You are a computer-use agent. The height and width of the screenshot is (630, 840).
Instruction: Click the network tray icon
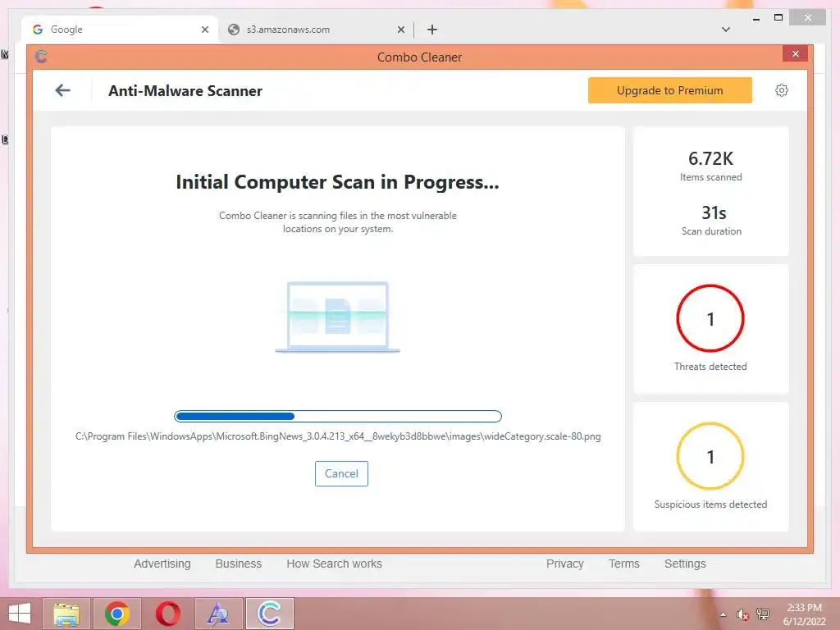point(762,614)
